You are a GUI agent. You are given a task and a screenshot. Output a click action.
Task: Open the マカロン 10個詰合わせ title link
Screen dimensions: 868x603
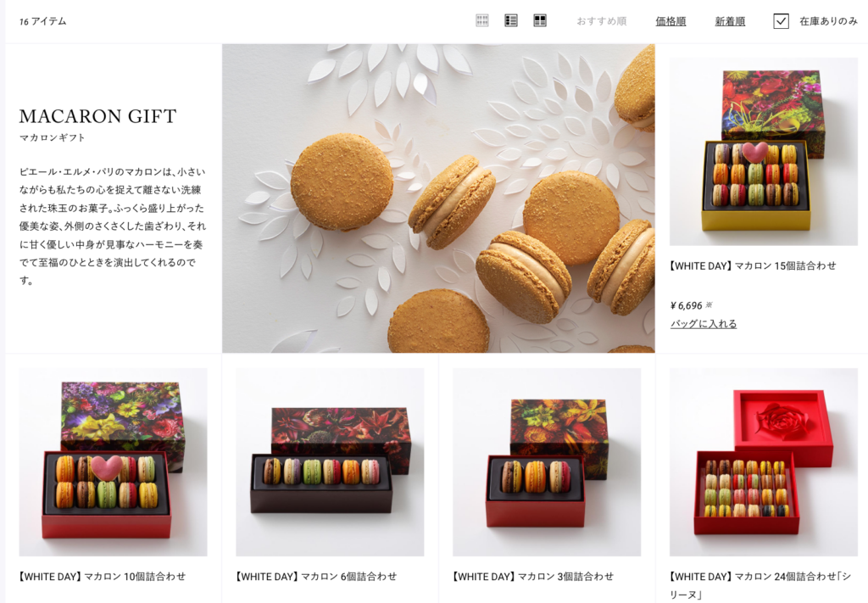[x=102, y=577]
